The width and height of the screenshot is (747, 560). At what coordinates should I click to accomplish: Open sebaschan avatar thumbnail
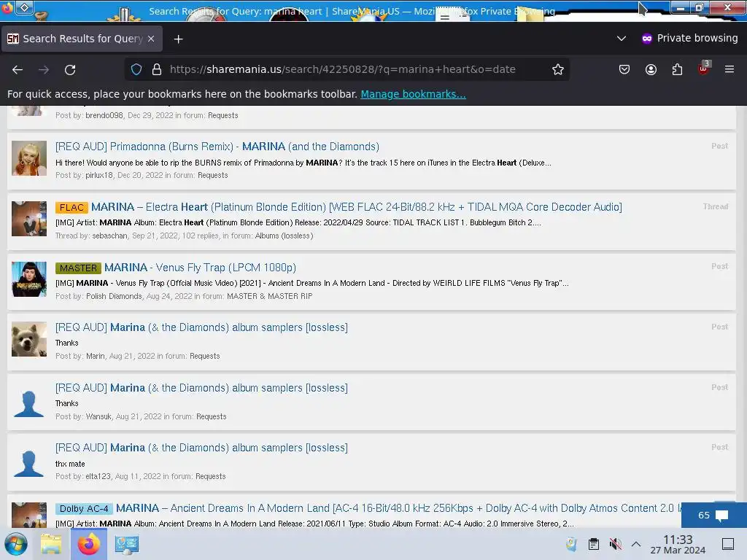[29, 219]
